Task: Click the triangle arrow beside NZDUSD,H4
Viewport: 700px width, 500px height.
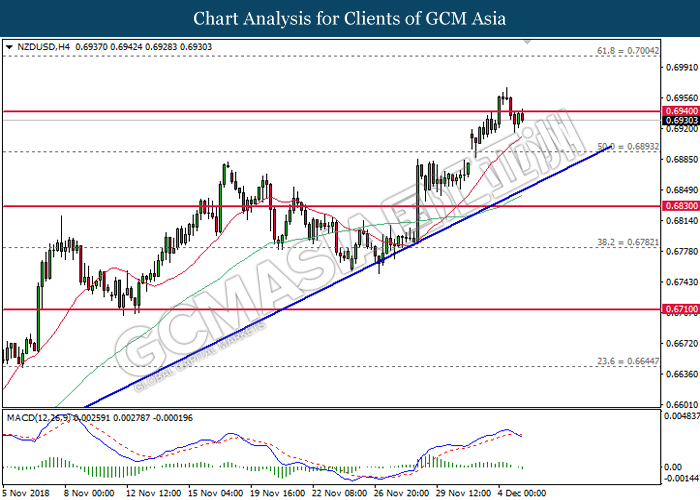Action: (x=9, y=47)
